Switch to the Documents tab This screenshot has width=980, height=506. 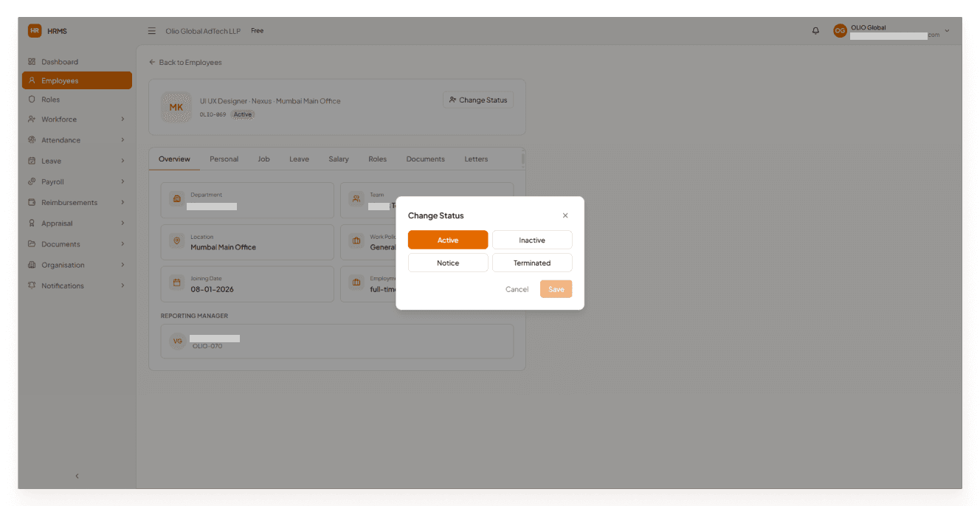(x=426, y=159)
